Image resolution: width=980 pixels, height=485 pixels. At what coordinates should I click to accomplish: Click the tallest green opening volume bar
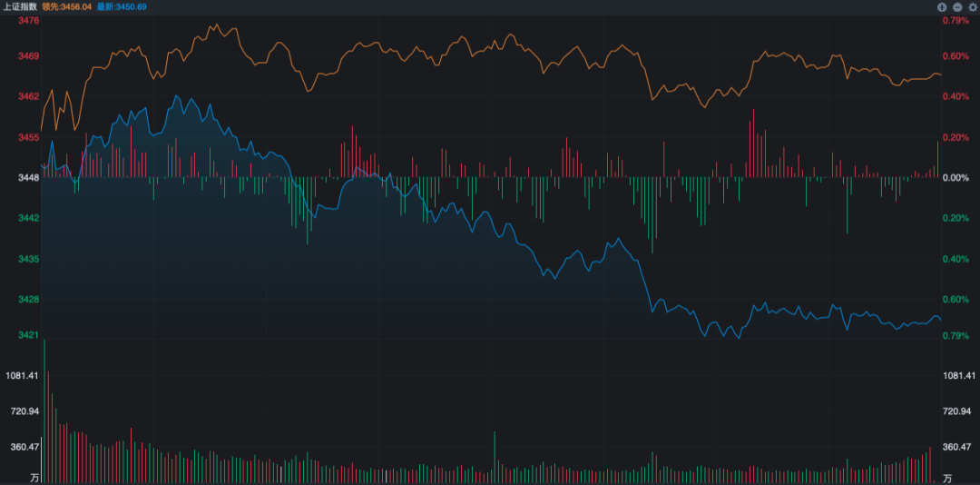point(44,411)
